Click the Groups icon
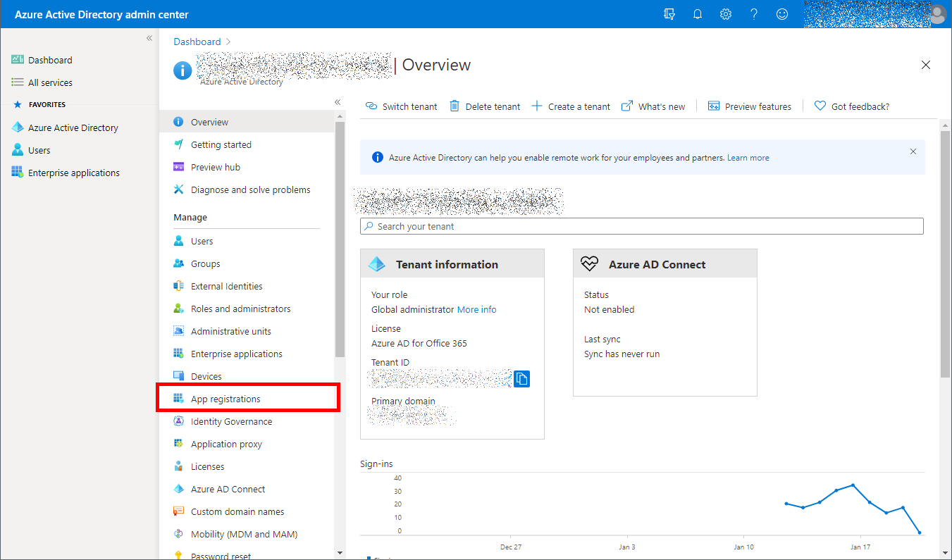This screenshot has height=560, width=952. click(x=178, y=263)
